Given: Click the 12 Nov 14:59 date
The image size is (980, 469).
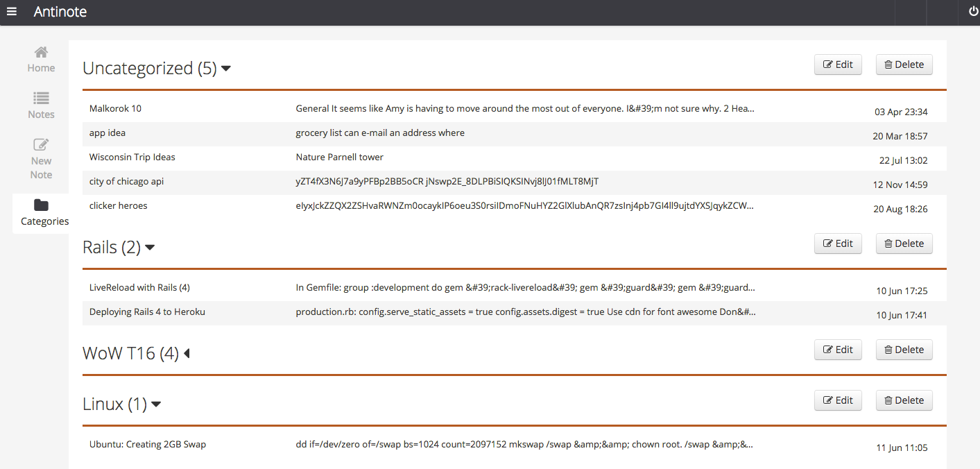Looking at the screenshot, I should (900, 185).
